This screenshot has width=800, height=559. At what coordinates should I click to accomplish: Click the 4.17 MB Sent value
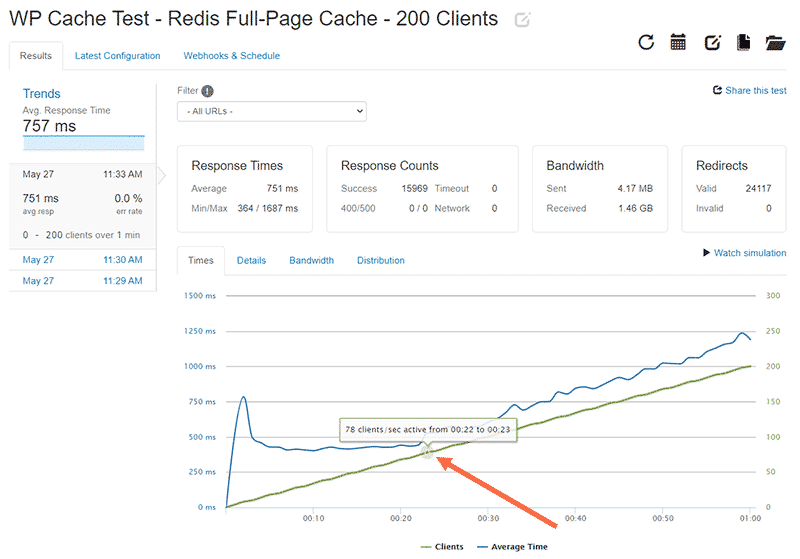[635, 189]
